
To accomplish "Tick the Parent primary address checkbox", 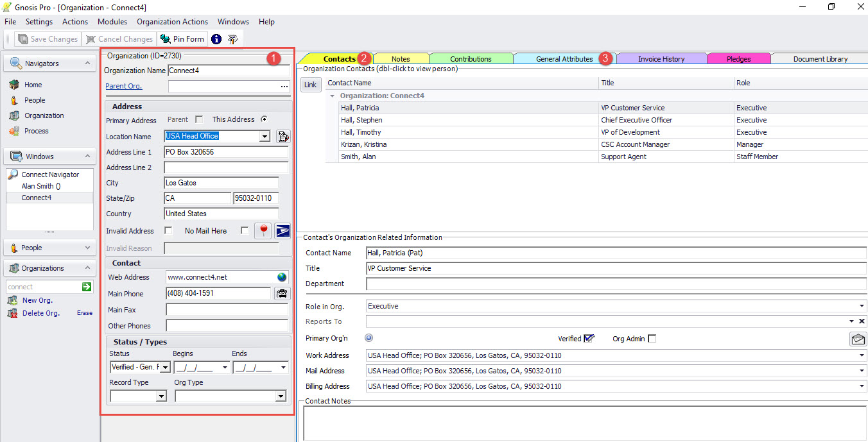I will pyautogui.click(x=199, y=119).
